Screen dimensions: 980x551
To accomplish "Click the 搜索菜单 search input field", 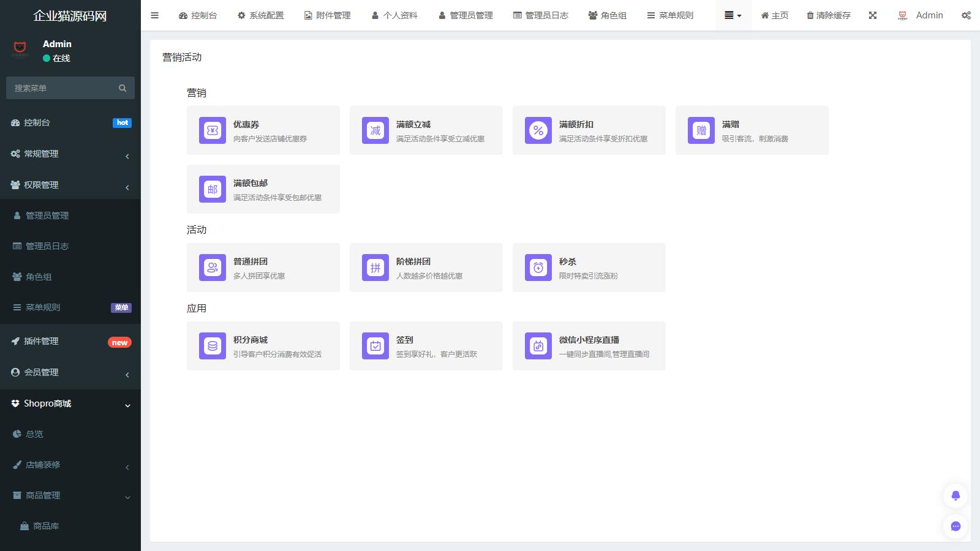I will coord(61,88).
